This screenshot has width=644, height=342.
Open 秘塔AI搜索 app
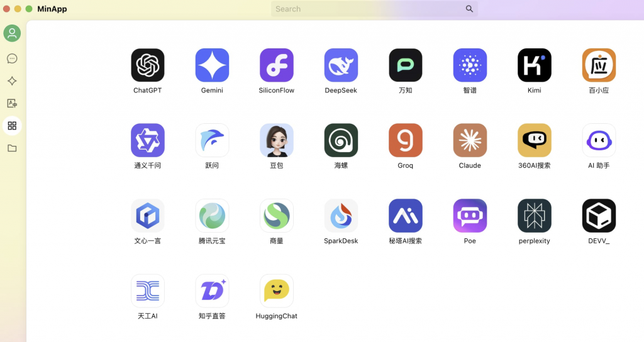406,216
